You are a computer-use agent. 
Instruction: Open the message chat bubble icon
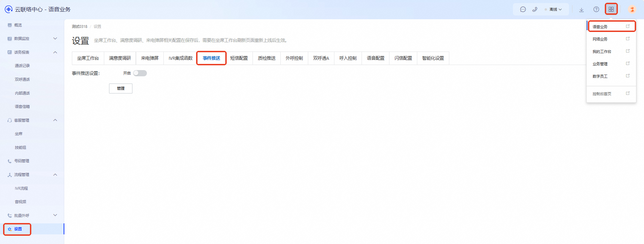pos(523,10)
